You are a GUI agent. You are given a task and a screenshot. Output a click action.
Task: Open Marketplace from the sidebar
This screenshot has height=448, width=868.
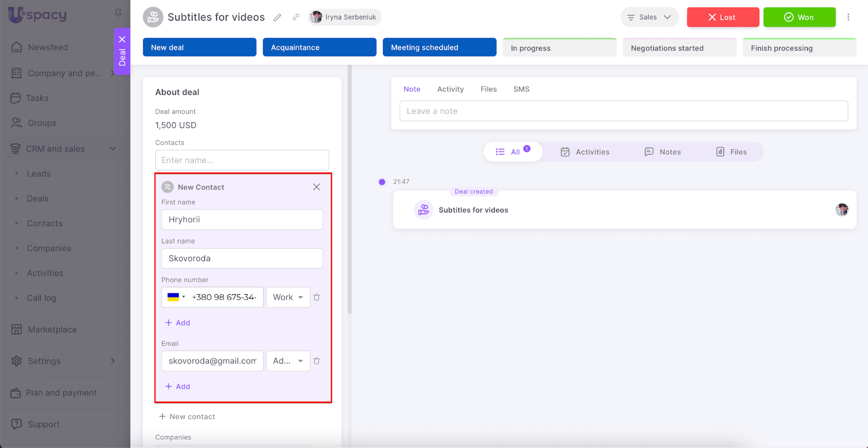point(52,330)
